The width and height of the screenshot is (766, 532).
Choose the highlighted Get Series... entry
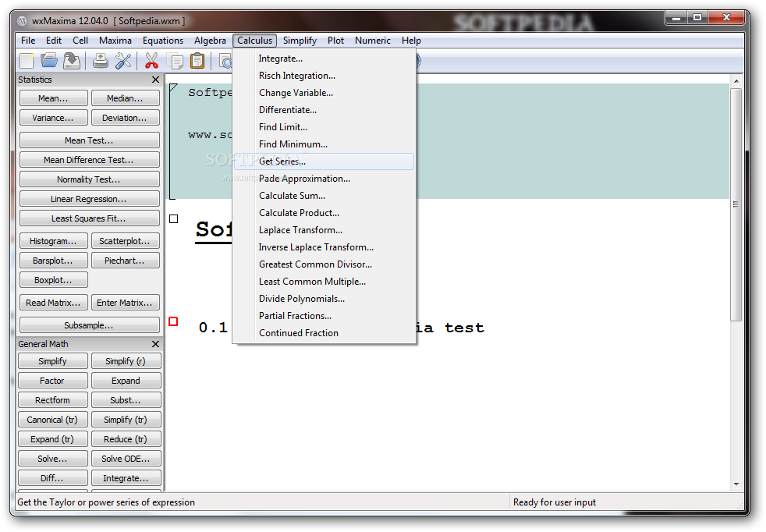(x=324, y=161)
